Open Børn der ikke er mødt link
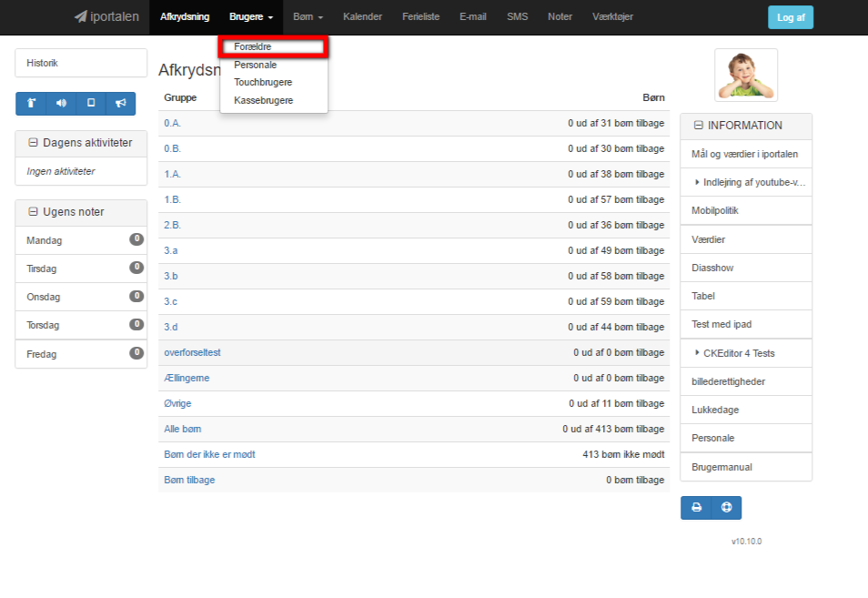This screenshot has width=868, height=598. [209, 454]
